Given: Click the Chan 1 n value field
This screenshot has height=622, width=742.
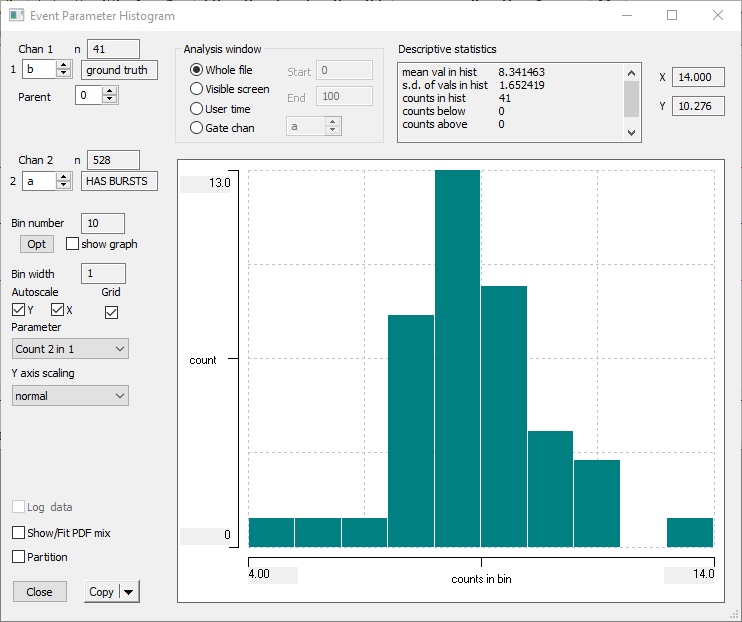Looking at the screenshot, I should click(x=113, y=49).
